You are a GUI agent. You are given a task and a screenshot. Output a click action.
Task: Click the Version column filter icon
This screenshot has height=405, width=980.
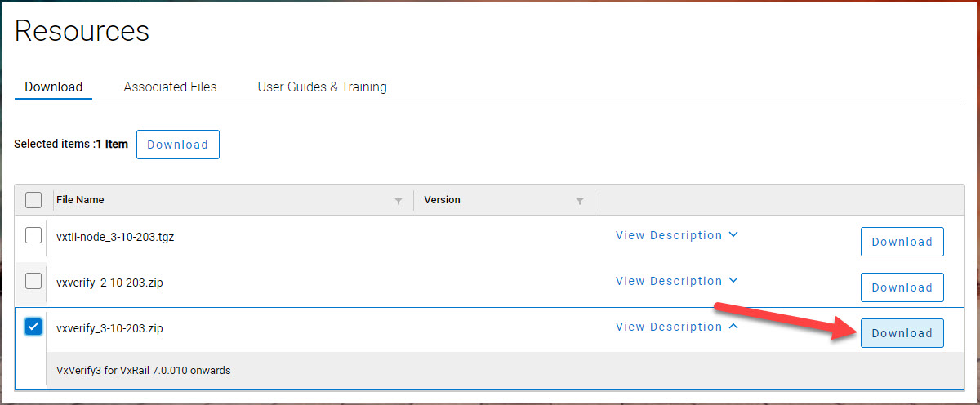pos(580,201)
